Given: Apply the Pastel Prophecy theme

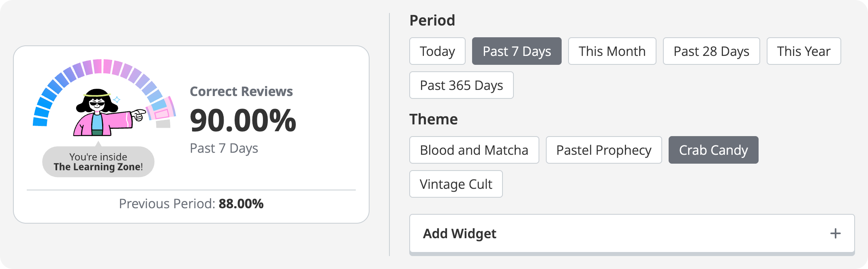Looking at the screenshot, I should (x=604, y=150).
